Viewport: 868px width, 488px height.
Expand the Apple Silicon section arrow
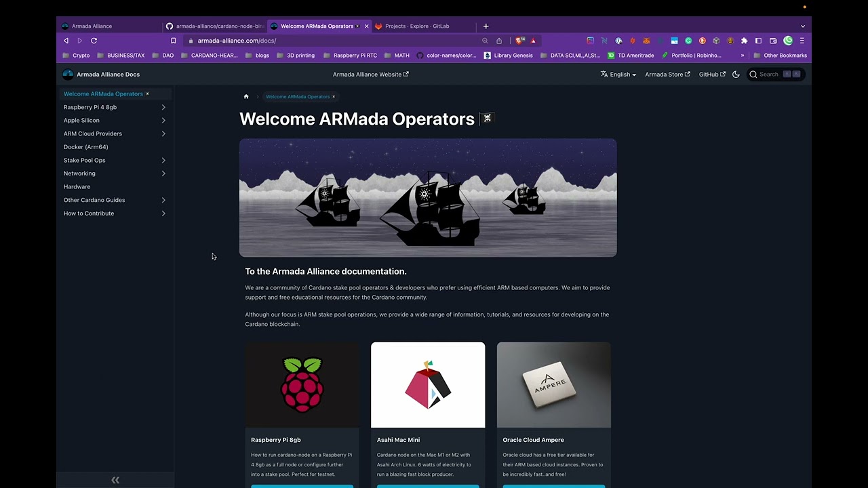(x=163, y=121)
